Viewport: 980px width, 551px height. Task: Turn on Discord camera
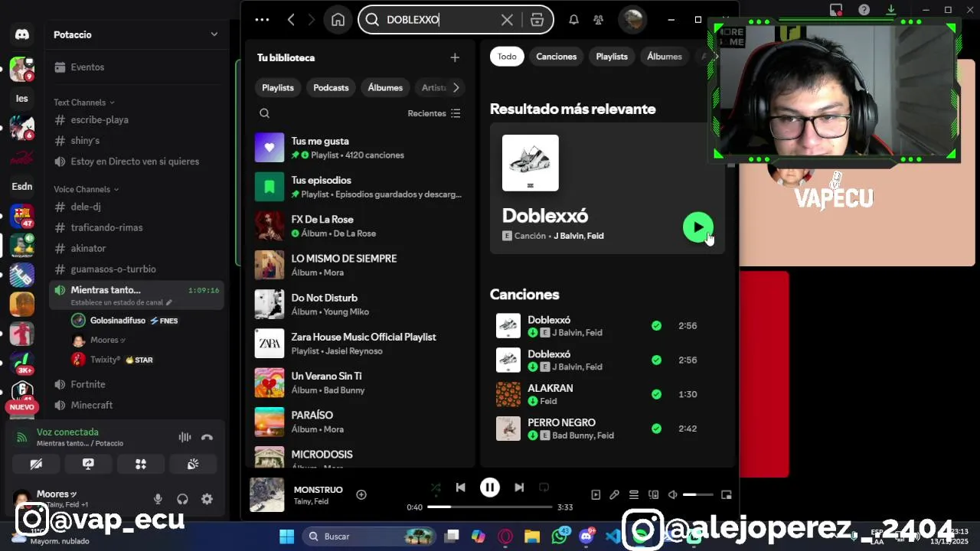[36, 464]
